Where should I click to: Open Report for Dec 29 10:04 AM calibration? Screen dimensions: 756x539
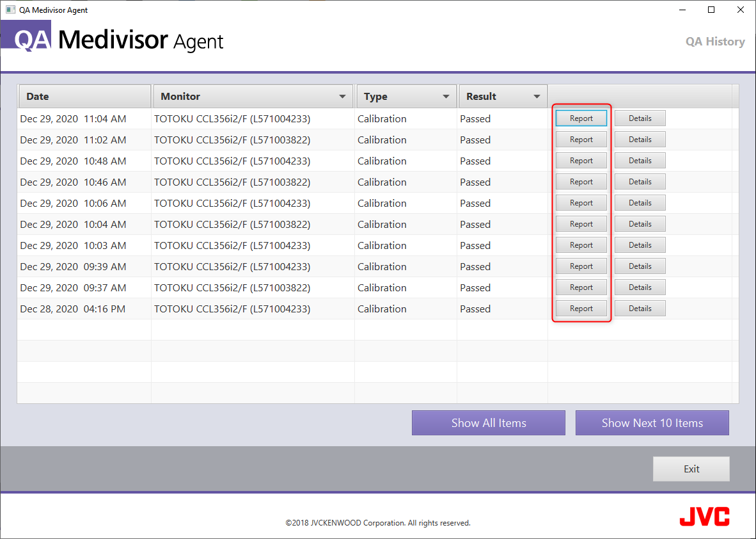(x=581, y=224)
